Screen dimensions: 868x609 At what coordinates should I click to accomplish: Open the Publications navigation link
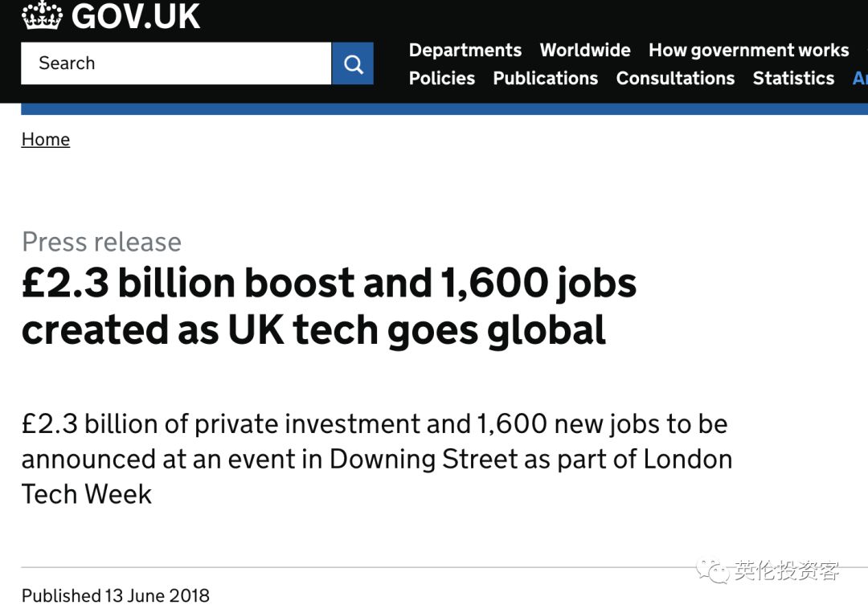545,79
